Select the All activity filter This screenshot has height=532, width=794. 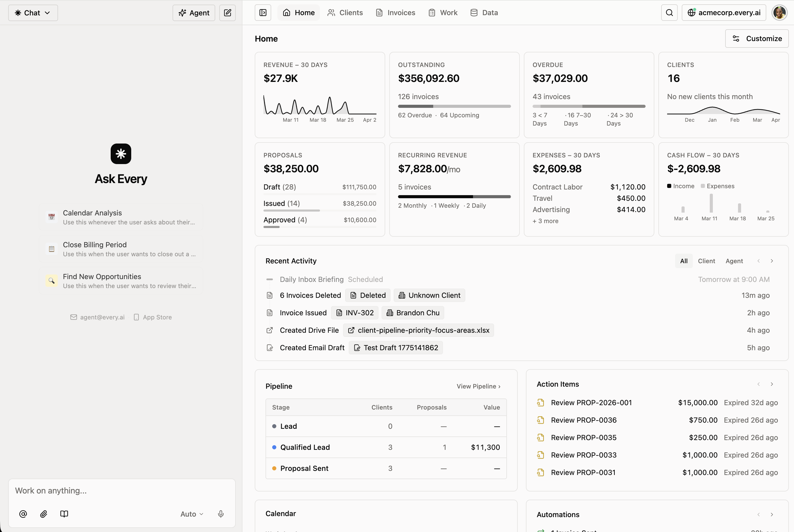(x=684, y=261)
